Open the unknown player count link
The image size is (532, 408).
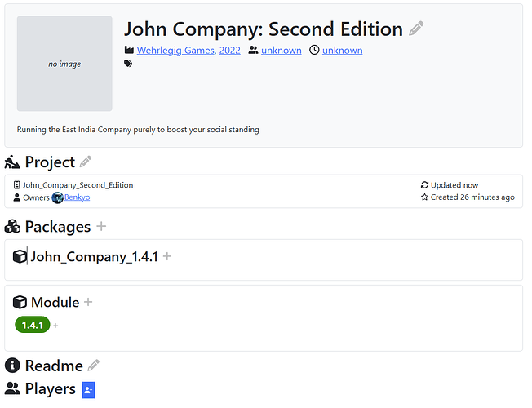click(281, 51)
